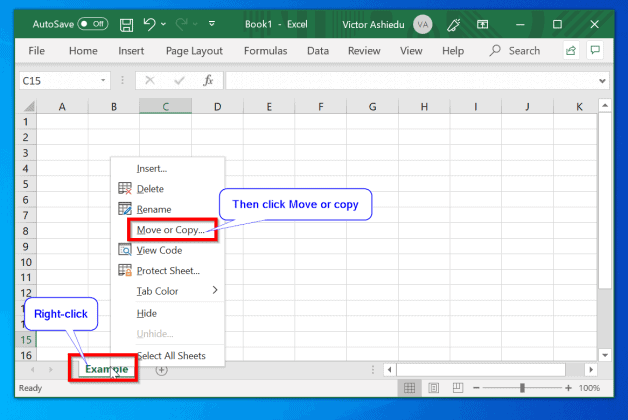This screenshot has width=628, height=420.
Task: Click the Save icon in title bar
Action: coord(127,25)
